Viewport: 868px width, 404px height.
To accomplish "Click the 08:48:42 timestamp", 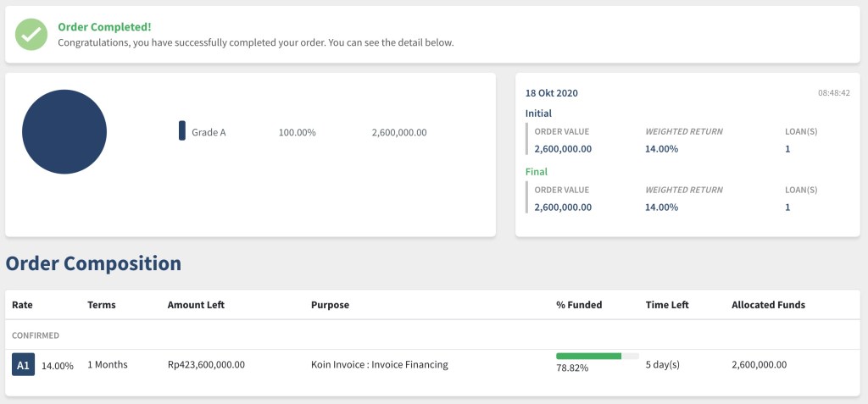I will click(833, 93).
